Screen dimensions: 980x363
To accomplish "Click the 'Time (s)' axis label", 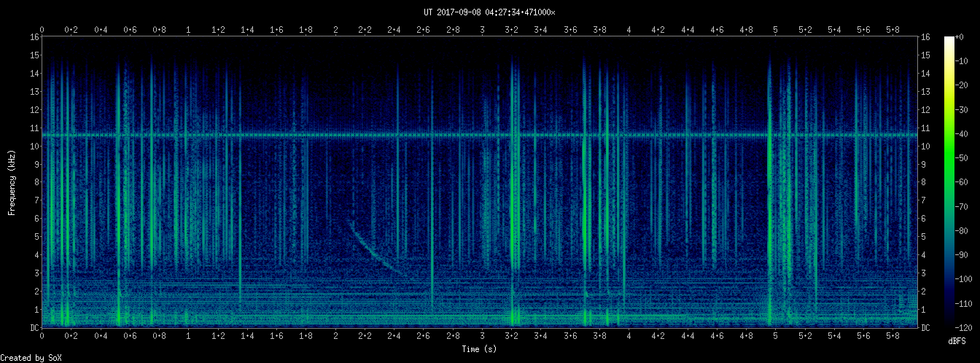I will 480,349.
